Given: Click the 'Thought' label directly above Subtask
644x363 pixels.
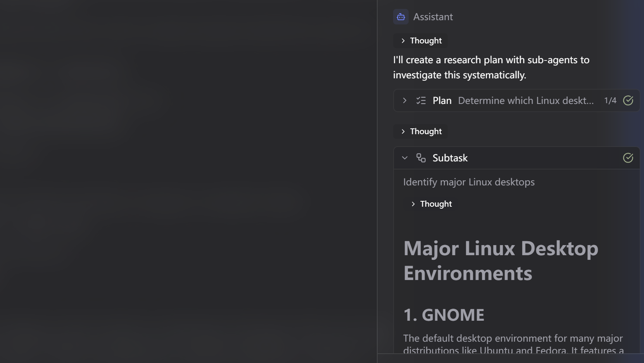Looking at the screenshot, I should [426, 131].
